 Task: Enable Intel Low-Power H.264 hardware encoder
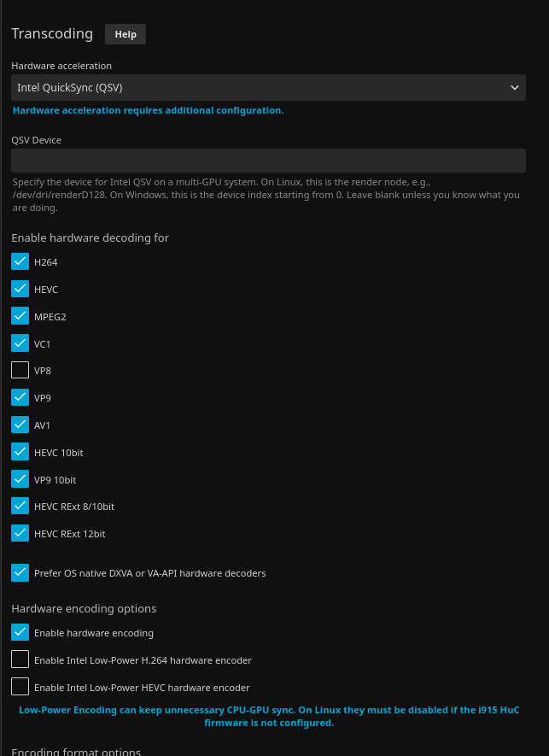coord(20,659)
